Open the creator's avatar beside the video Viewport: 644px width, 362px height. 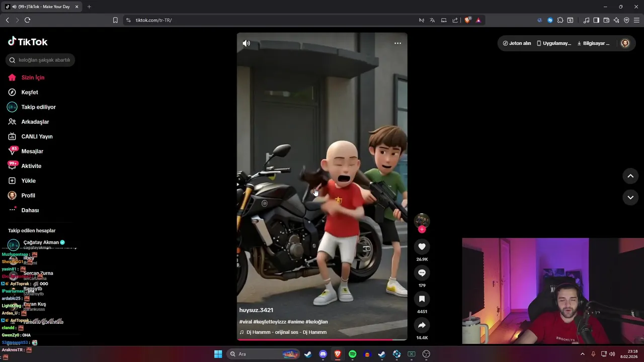(x=422, y=220)
